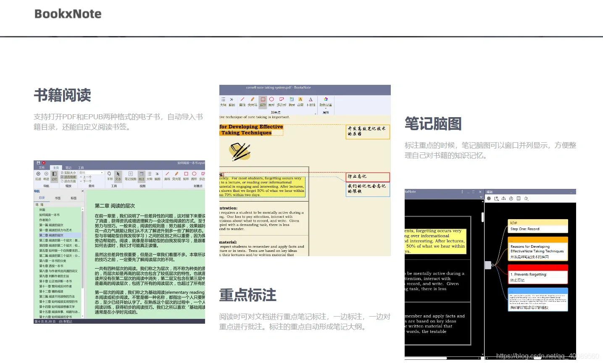
Task: Expand the chevron below the dark window title bar
Action: point(481,196)
